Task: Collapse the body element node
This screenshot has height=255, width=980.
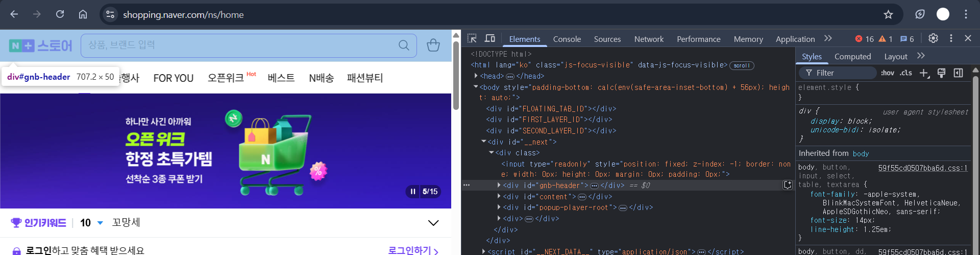Action: tap(476, 87)
